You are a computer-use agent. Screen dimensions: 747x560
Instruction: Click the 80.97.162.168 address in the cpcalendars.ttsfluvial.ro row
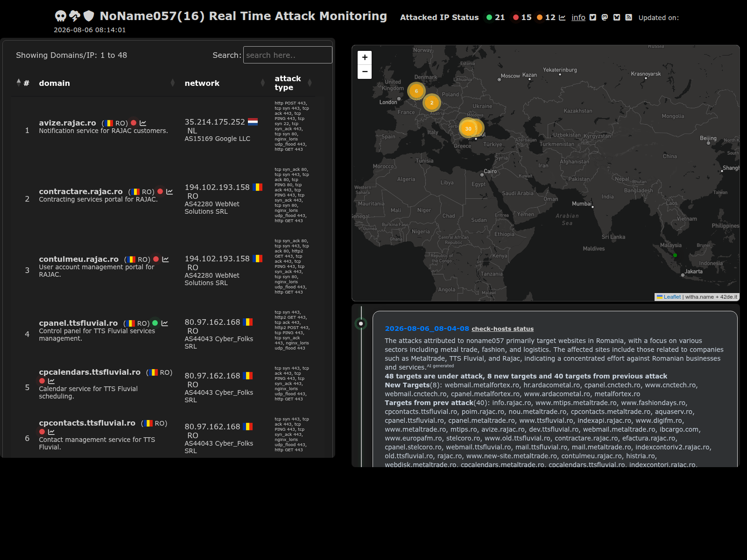click(x=212, y=376)
